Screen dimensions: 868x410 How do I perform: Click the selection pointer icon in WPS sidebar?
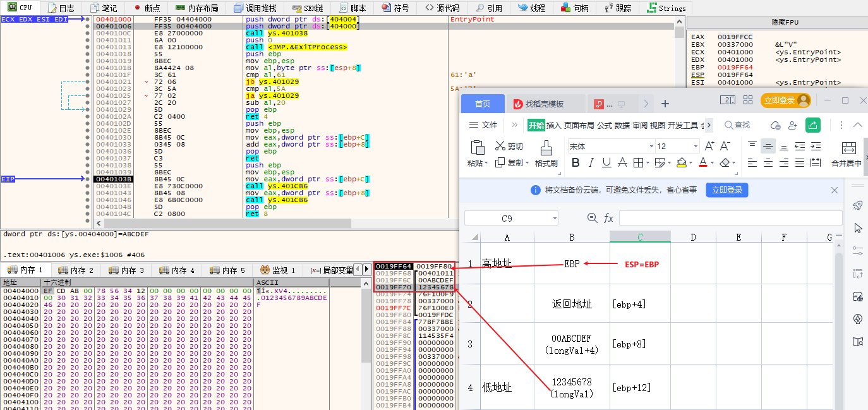[857, 228]
